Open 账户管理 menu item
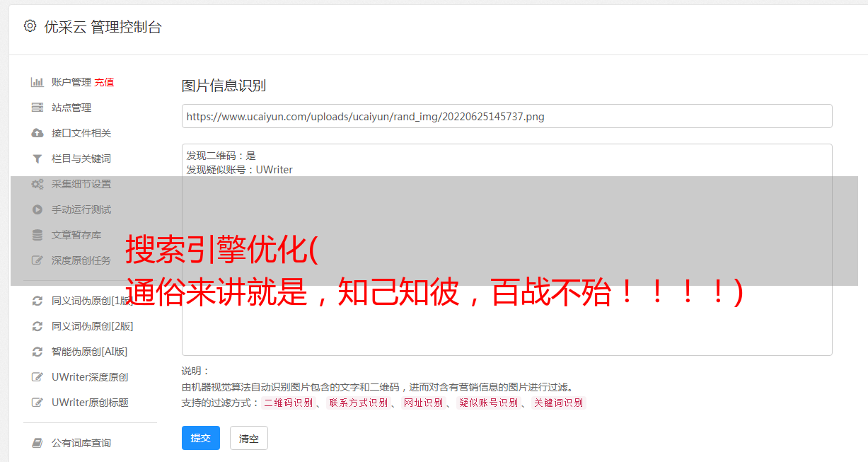Viewport: 868px width, 462px height. pyautogui.click(x=71, y=82)
